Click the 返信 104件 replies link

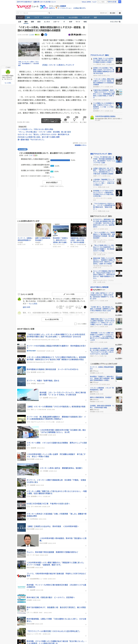(26, 307)
